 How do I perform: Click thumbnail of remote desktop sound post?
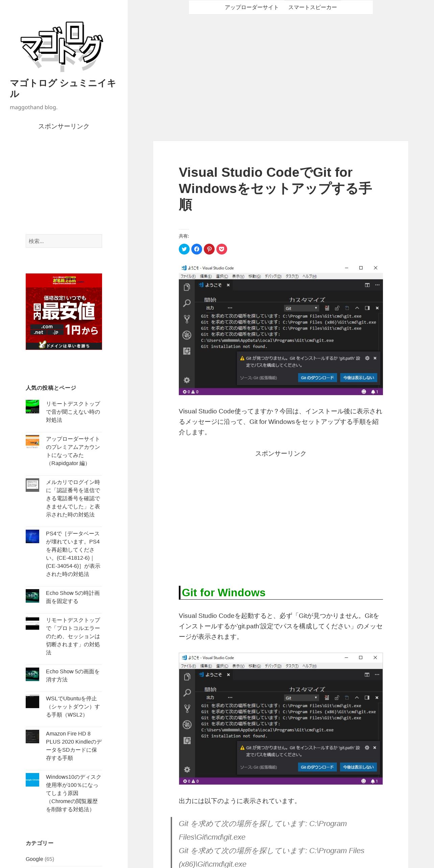32,407
